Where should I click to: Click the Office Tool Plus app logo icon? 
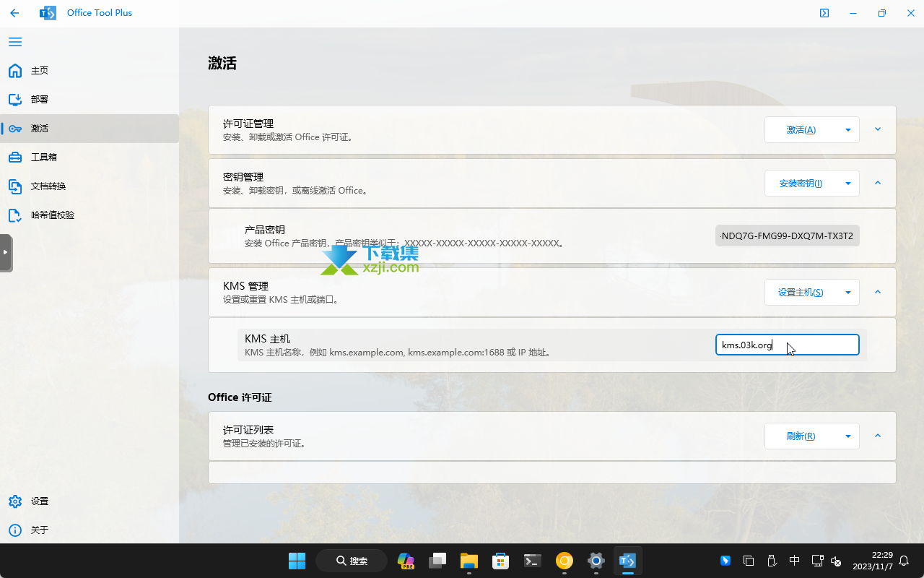pos(48,13)
